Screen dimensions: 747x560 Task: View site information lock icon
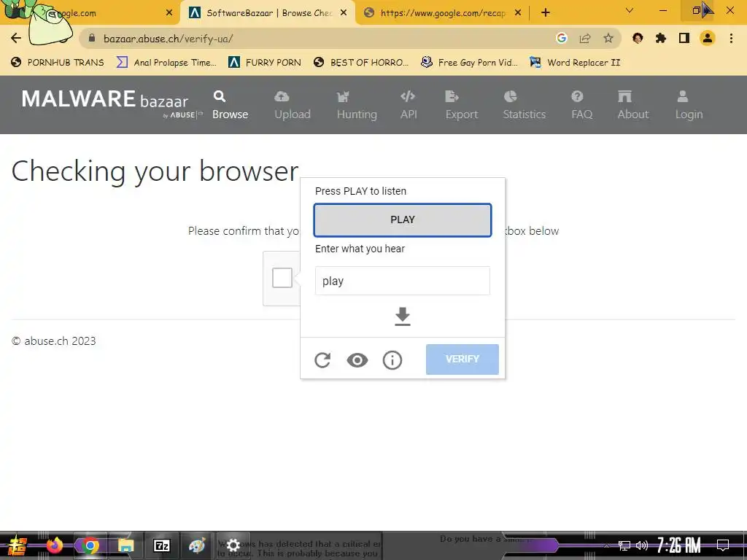(x=92, y=38)
